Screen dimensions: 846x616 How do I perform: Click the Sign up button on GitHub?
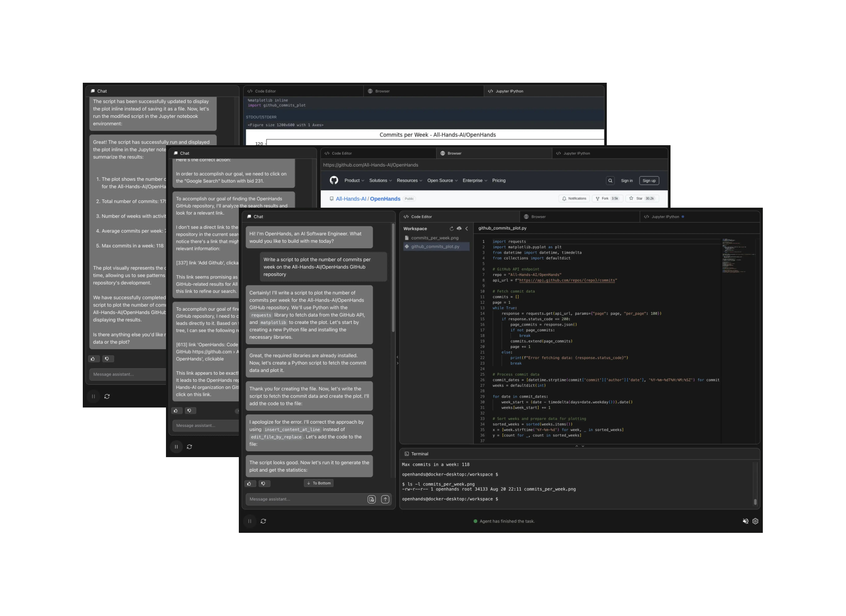(649, 181)
